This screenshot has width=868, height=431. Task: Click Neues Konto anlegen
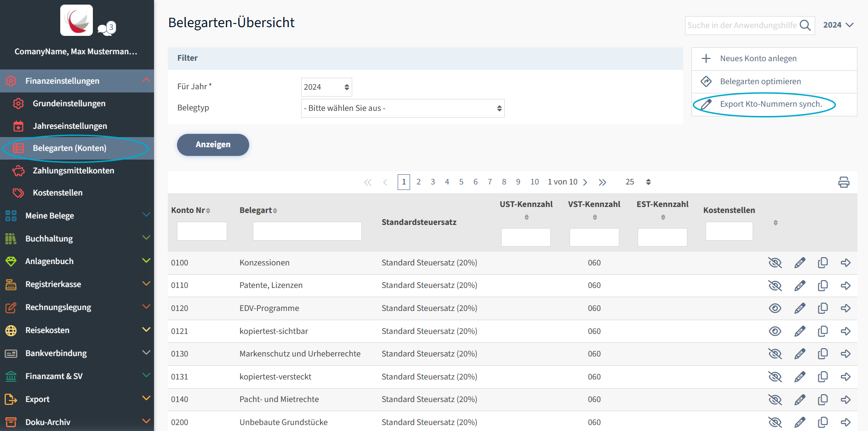758,58
